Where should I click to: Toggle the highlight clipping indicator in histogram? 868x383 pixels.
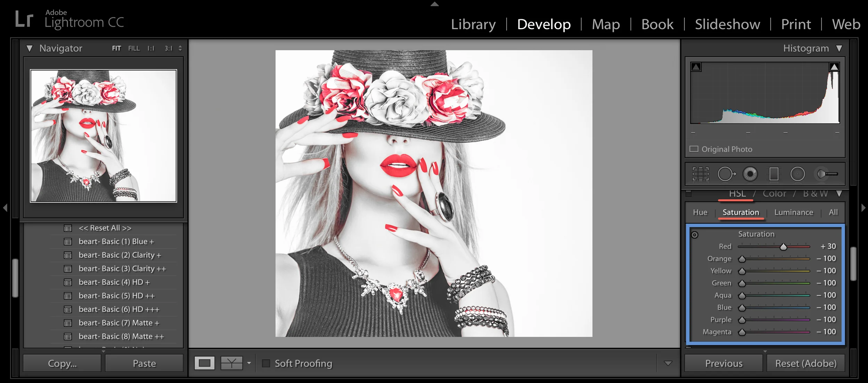point(834,67)
